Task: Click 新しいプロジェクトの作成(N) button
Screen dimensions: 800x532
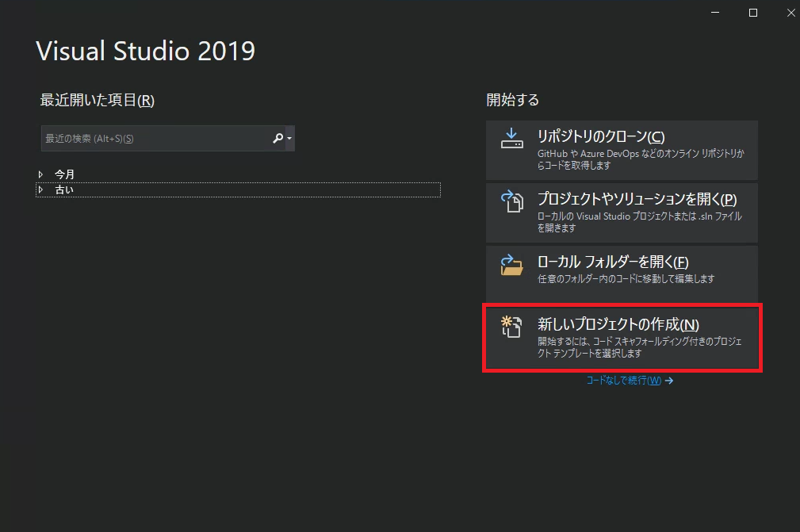Action: point(622,337)
